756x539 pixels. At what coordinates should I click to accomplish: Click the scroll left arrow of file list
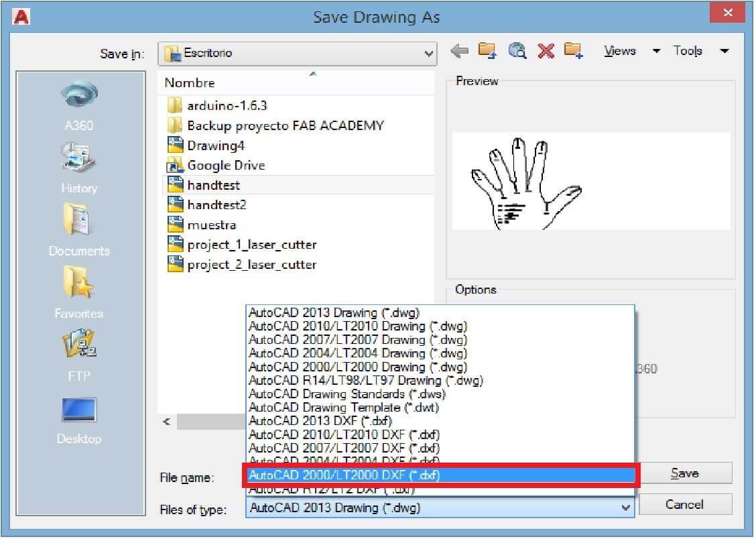(167, 422)
